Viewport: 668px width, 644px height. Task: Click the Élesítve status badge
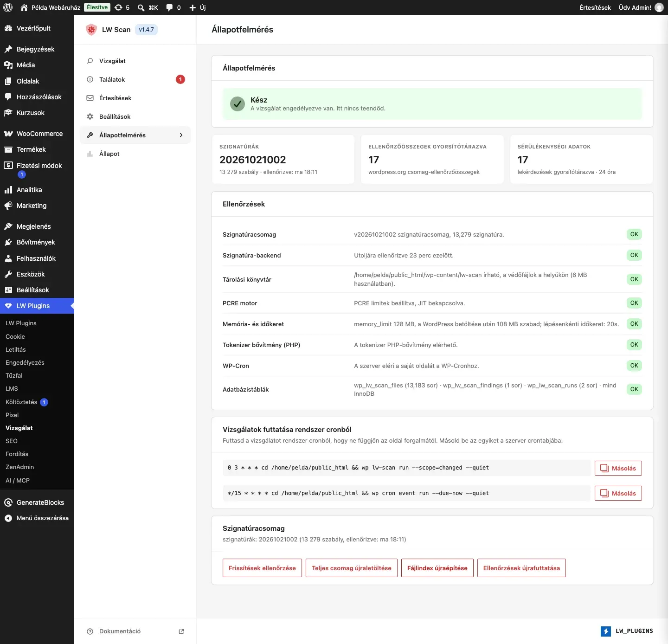97,7
